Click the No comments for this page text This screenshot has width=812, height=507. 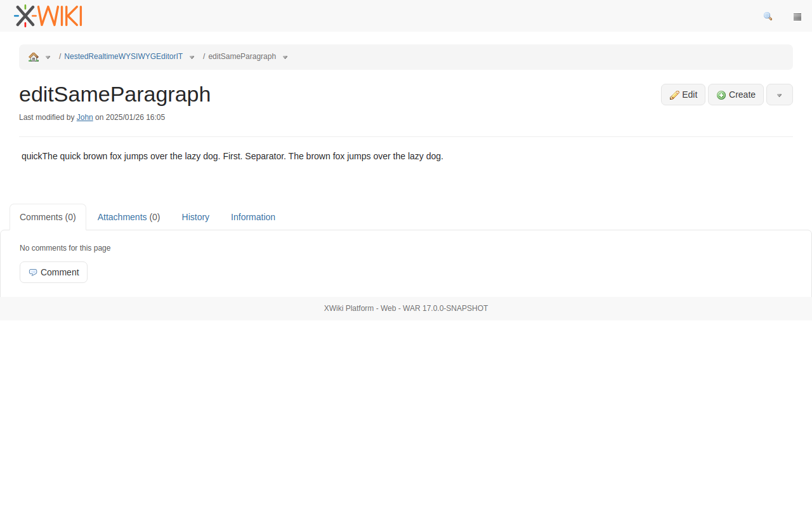click(x=65, y=248)
